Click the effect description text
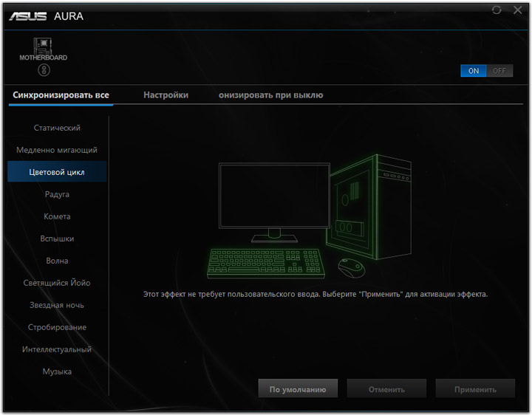 pyautogui.click(x=316, y=294)
